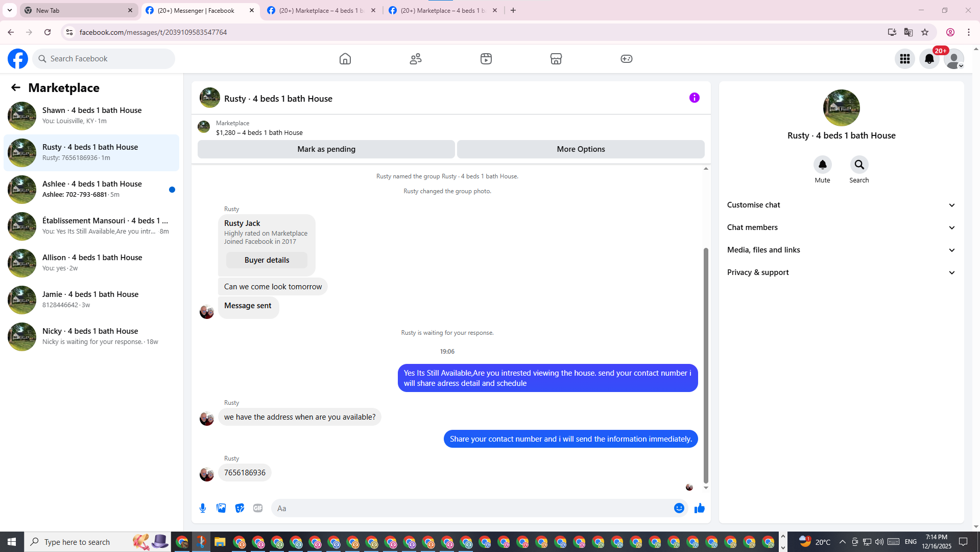Expand the Privacy & support section
The image size is (980, 552).
(841, 272)
